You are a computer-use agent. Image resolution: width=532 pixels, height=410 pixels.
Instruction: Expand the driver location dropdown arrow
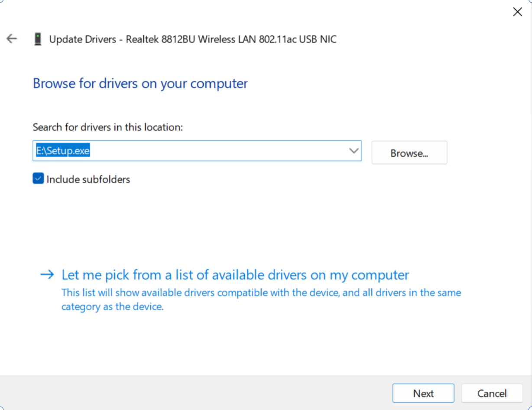click(x=354, y=151)
